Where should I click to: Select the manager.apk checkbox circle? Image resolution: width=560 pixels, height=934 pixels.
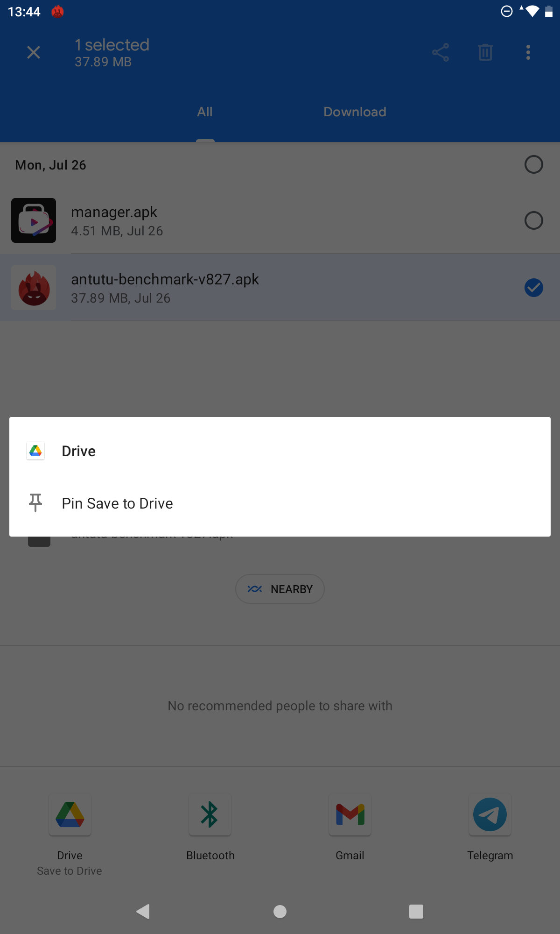tap(534, 220)
